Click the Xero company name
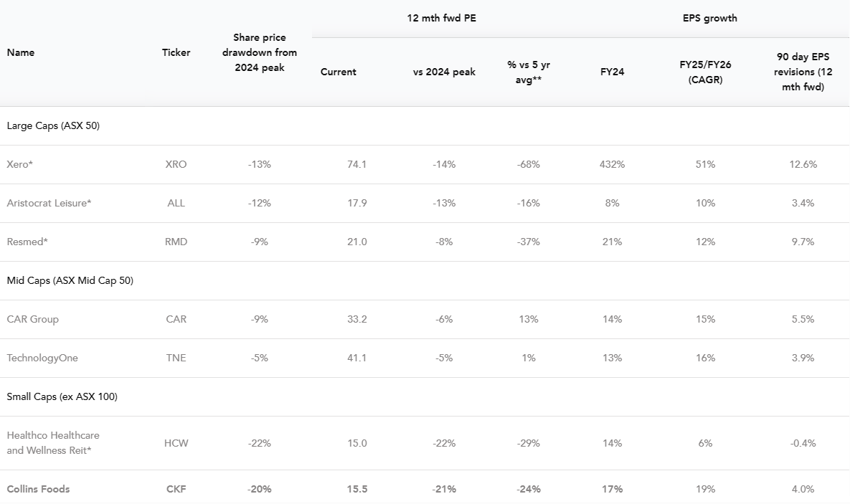 pyautogui.click(x=20, y=164)
